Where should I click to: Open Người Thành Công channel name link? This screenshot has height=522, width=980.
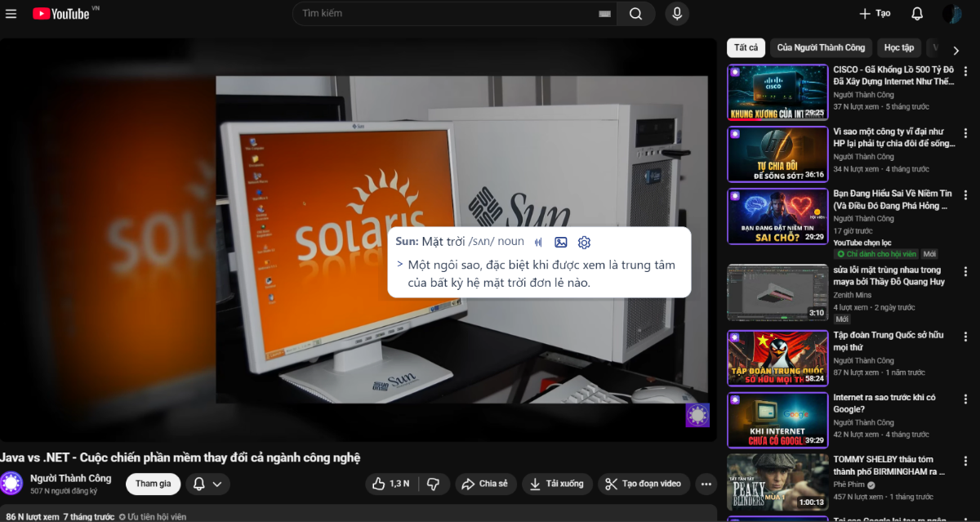click(x=71, y=478)
